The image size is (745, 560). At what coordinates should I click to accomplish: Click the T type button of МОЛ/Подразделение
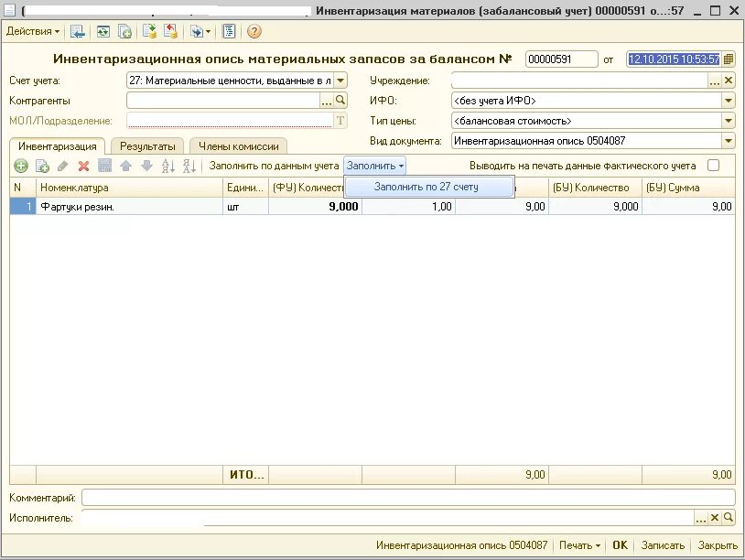[x=340, y=121]
